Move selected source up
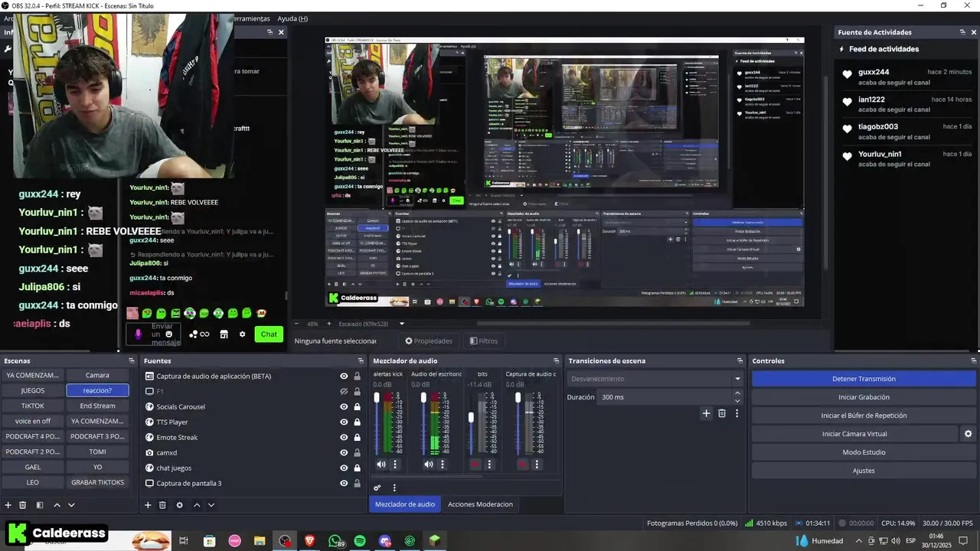 click(x=197, y=505)
